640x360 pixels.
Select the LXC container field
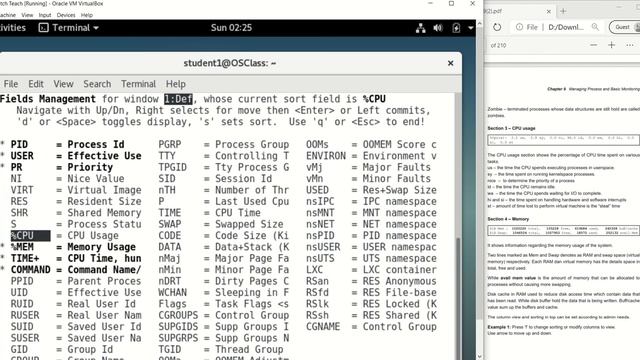tap(371, 270)
